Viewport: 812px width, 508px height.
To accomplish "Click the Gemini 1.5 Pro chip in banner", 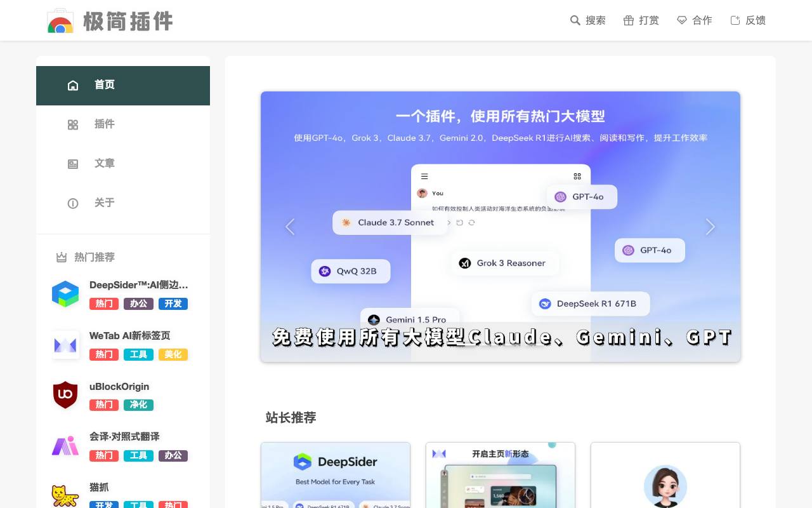I will 410,319.
